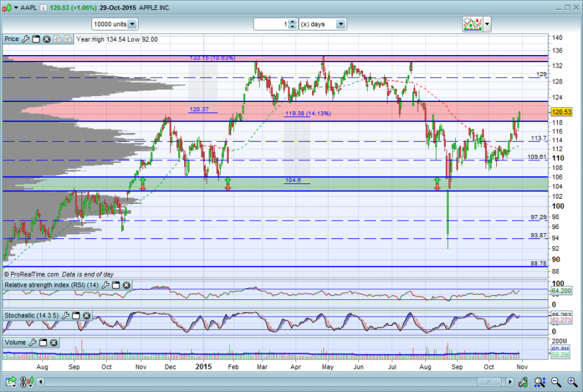Viewport: 583px width, 392px height.
Task: Click the RSI value tag 64.200
Action: pos(561,291)
